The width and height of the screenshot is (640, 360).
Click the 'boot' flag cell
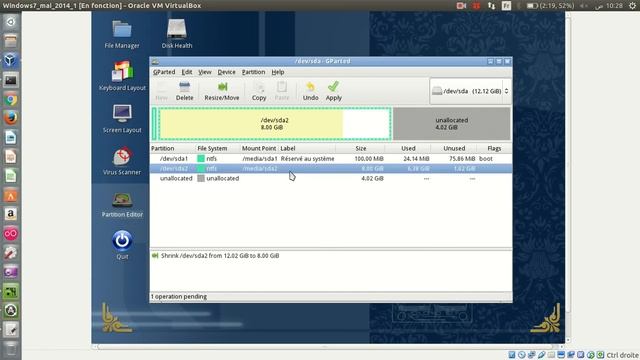click(x=486, y=158)
